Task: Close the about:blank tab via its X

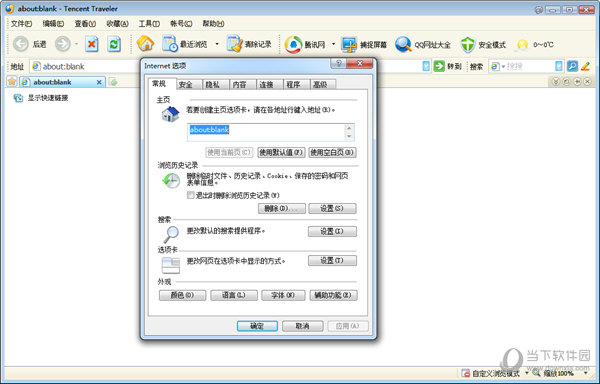Action: 99,82
